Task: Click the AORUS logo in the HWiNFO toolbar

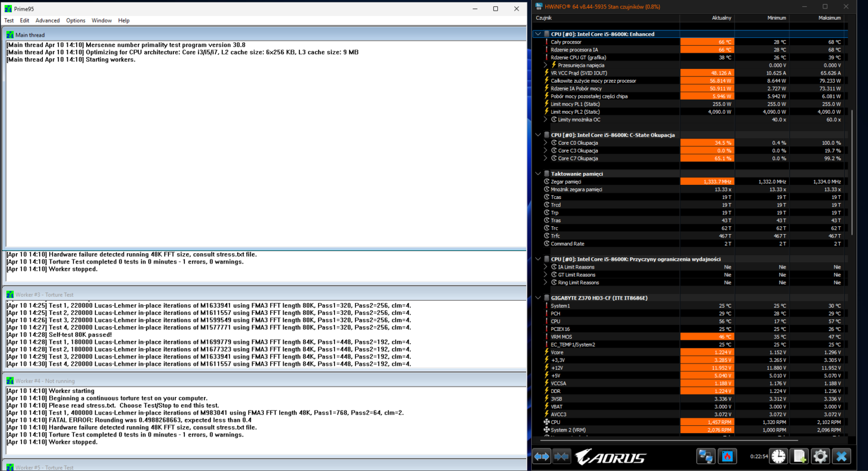Action: point(610,456)
